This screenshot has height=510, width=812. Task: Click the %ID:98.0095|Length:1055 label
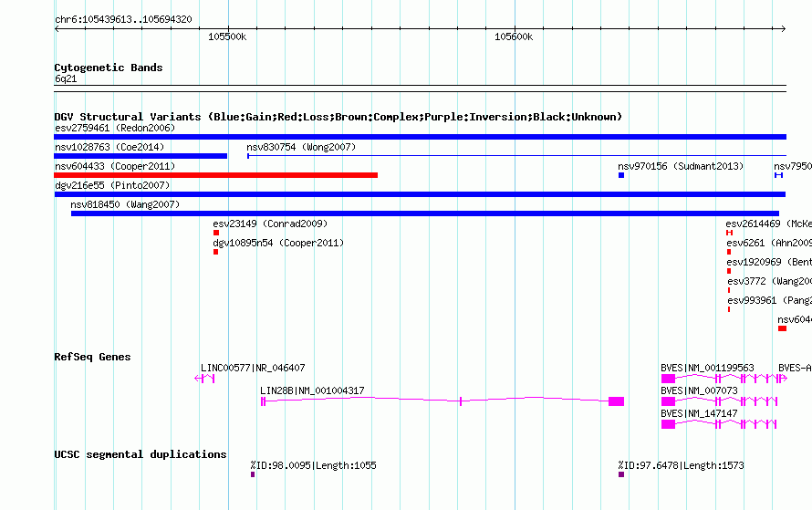tap(313, 465)
